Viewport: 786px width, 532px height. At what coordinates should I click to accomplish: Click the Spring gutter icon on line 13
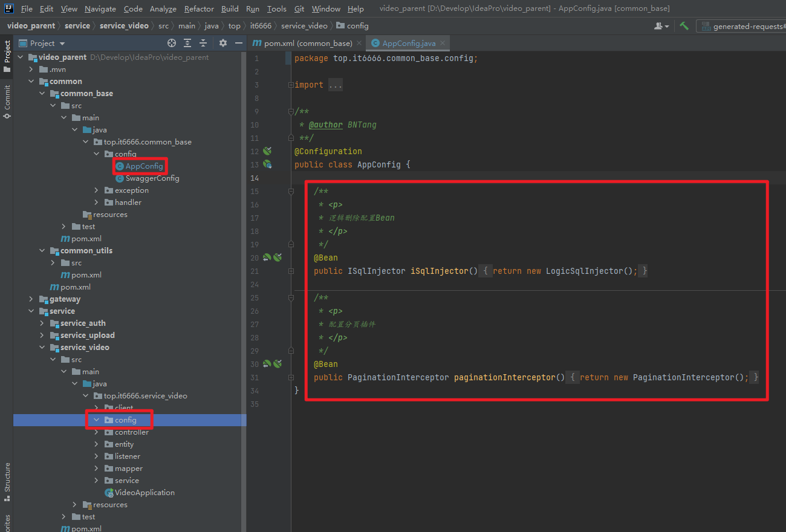(x=267, y=164)
